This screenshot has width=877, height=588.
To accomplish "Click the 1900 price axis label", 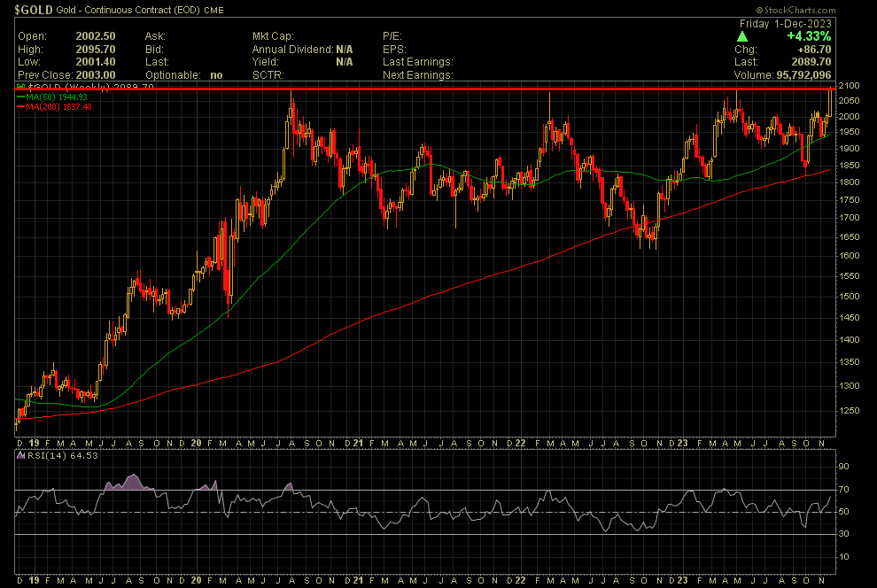I will [849, 148].
